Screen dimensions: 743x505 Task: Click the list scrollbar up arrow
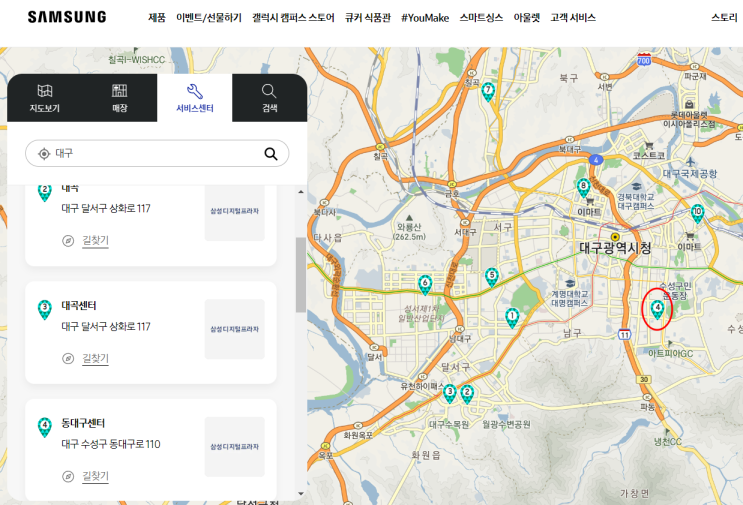click(301, 192)
